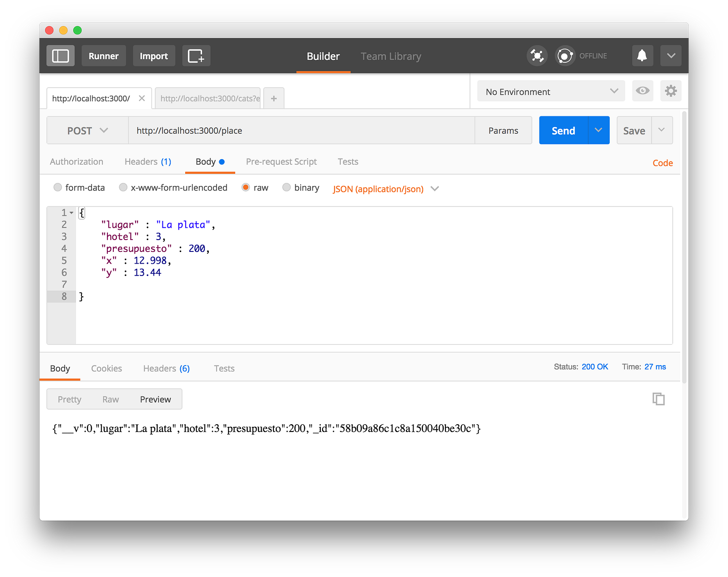Open manage environments gear icon
Screen dimensions: 728x577
tap(671, 91)
